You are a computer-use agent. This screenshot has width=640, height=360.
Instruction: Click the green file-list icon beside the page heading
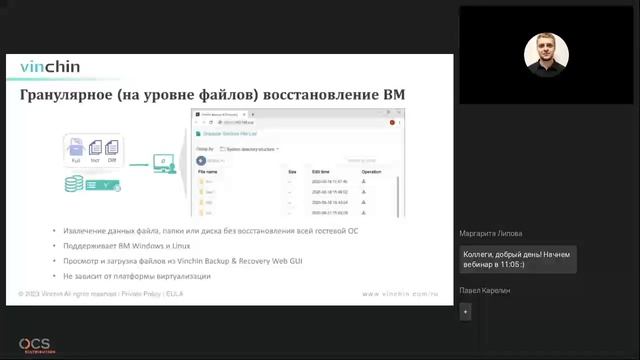pyautogui.click(x=198, y=134)
